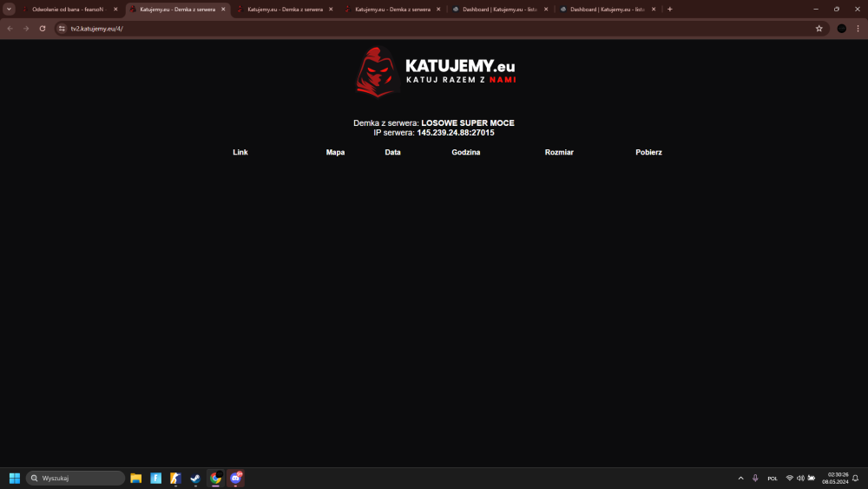Screen dimensions: 868x489
Task: Open the browser profile avatar
Action: 841,29
